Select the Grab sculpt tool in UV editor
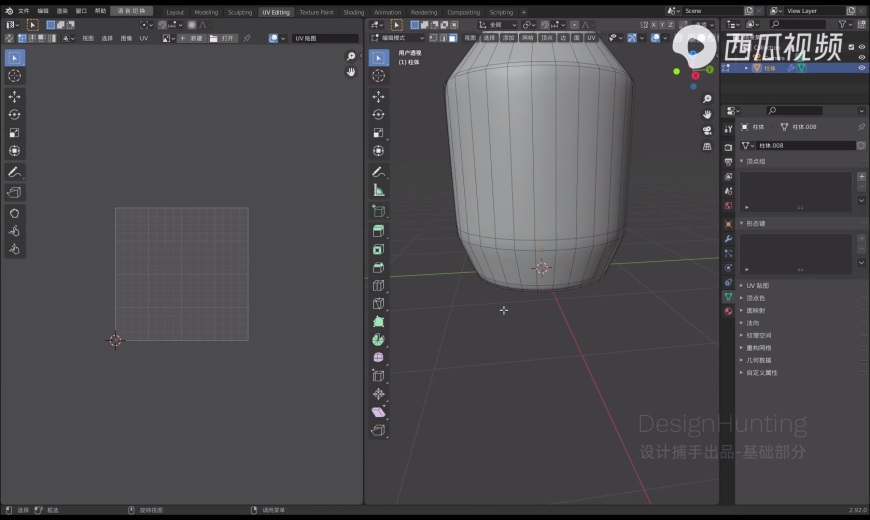Viewport: 870px width, 520px height. [14, 213]
